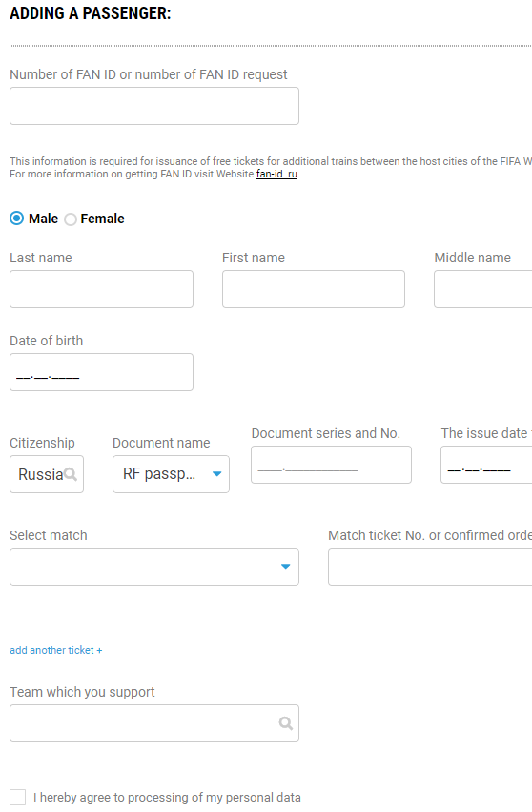Click the Match ticket No. input field
This screenshot has height=812, width=532.
pos(430,567)
